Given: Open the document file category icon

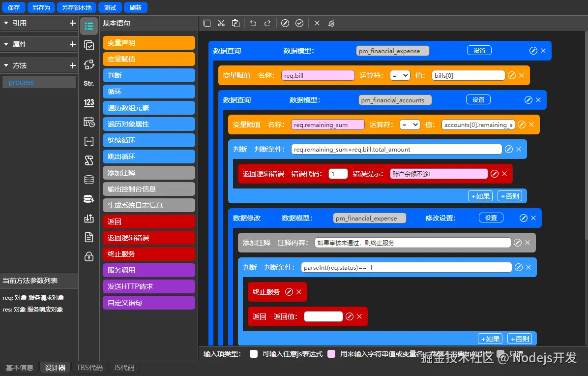Looking at the screenshot, I should 89,237.
